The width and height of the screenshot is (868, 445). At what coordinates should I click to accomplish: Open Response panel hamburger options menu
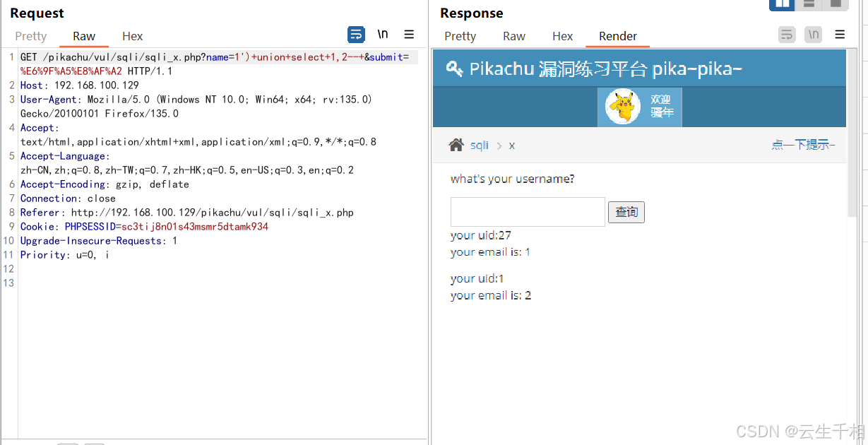(x=840, y=35)
